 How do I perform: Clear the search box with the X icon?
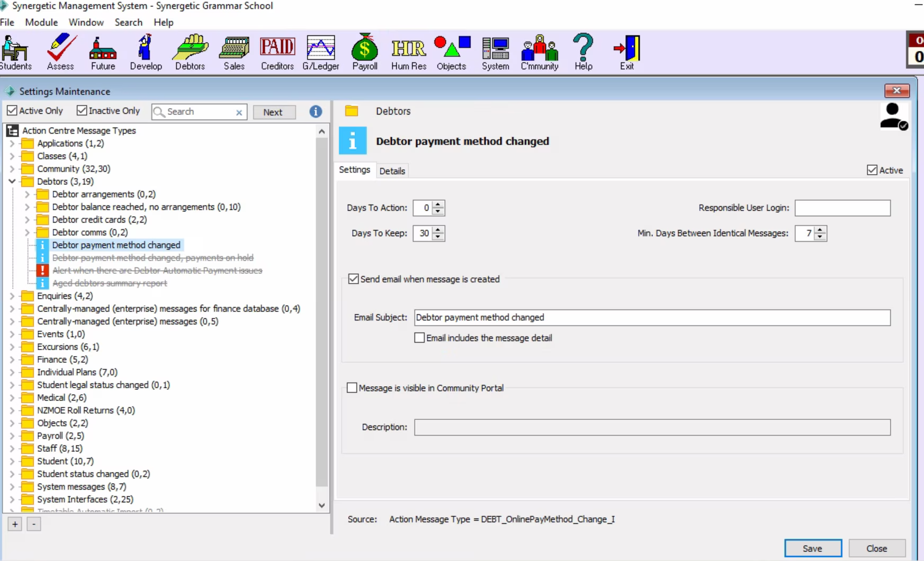(x=239, y=112)
